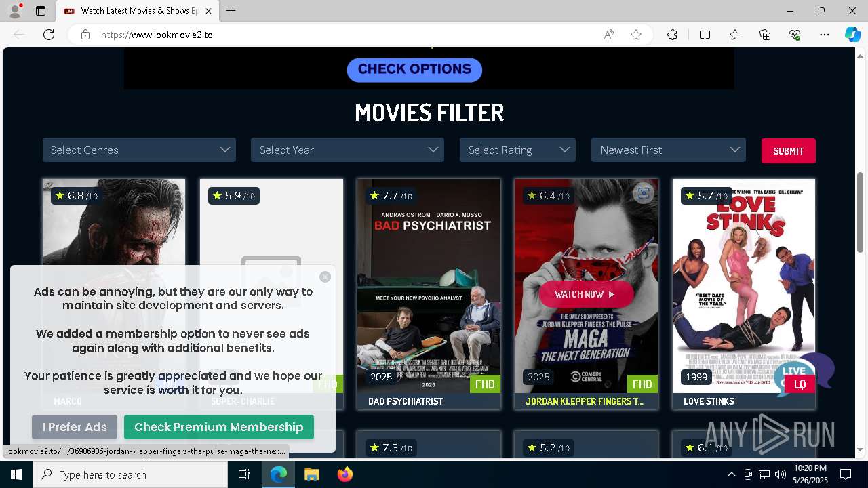Open the volume control icon
868x488 pixels.
click(781, 474)
